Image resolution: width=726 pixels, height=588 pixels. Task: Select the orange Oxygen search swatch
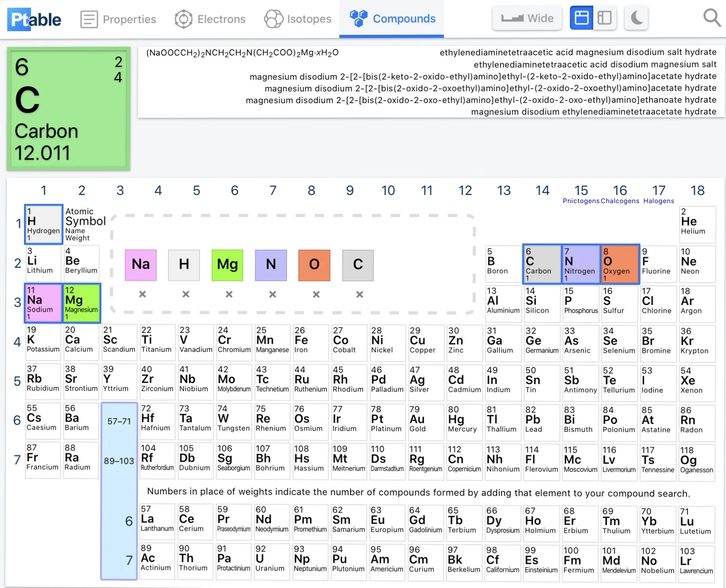click(314, 265)
